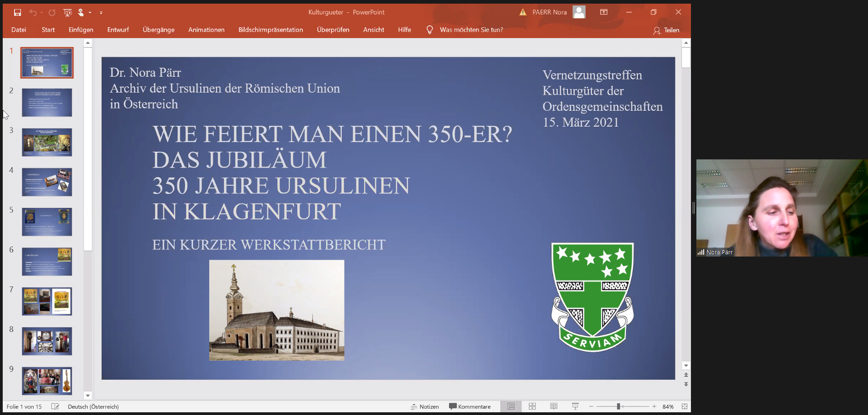The image size is (868, 415).
Task: Select normal view button in status bar
Action: (x=511, y=406)
